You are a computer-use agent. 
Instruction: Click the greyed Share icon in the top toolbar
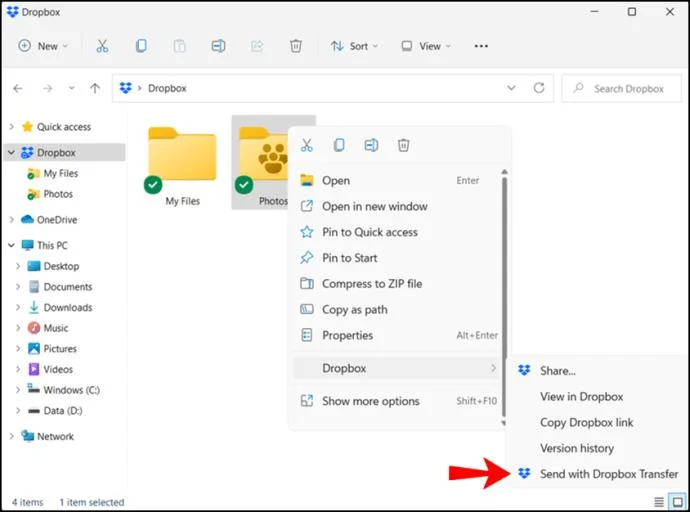tap(257, 46)
